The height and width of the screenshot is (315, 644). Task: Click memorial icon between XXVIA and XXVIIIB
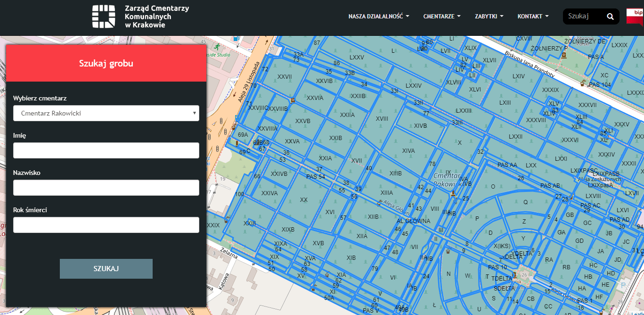pos(293,100)
